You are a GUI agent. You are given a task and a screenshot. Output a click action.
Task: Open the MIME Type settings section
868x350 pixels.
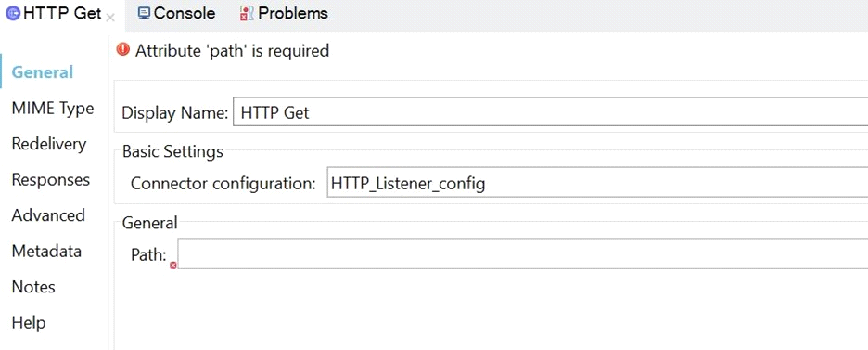pyautogui.click(x=53, y=108)
